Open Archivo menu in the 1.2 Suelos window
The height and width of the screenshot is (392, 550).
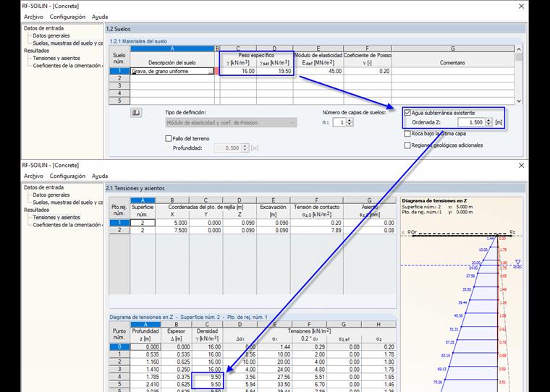tap(33, 17)
